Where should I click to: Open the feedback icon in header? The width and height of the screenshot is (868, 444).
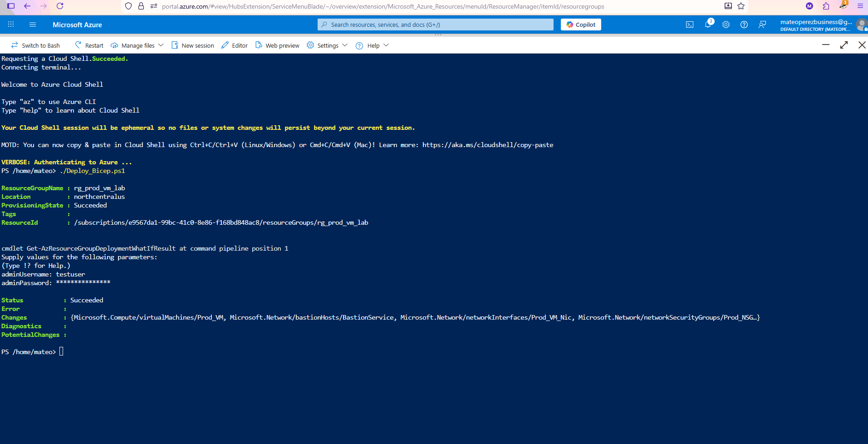762,25
